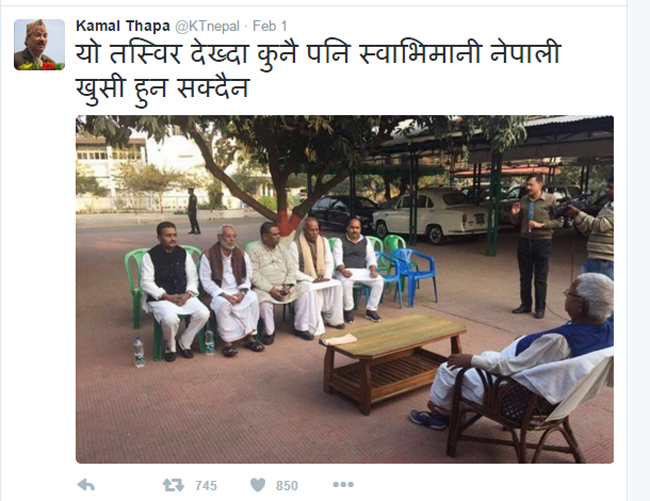Open the @KTnepal handle link
The height and width of the screenshot is (501, 650).
click(207, 27)
